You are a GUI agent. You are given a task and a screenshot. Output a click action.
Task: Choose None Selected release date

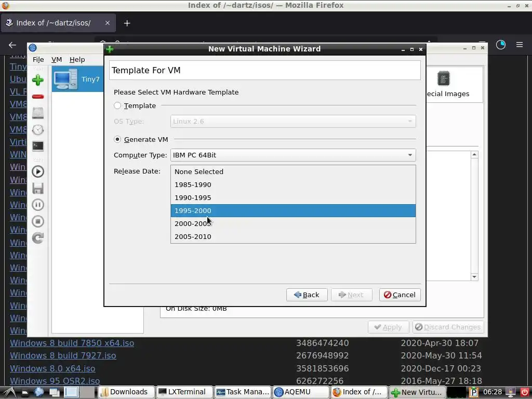click(x=293, y=171)
